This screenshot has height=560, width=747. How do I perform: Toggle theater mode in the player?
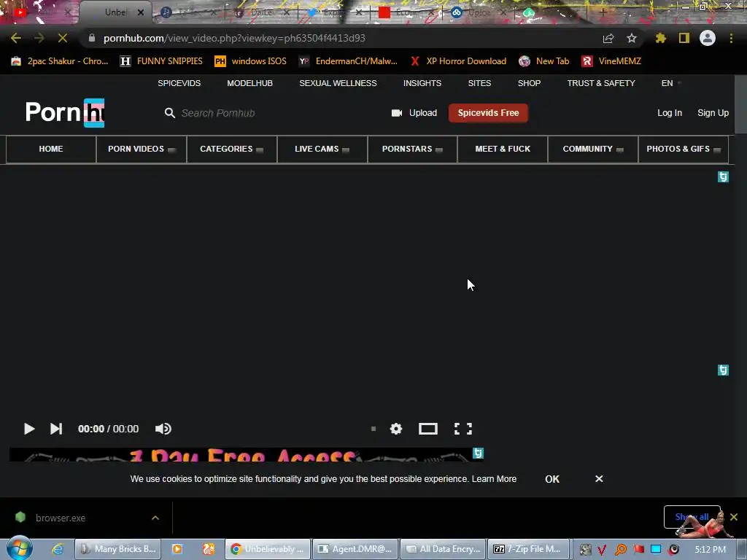[x=427, y=429]
